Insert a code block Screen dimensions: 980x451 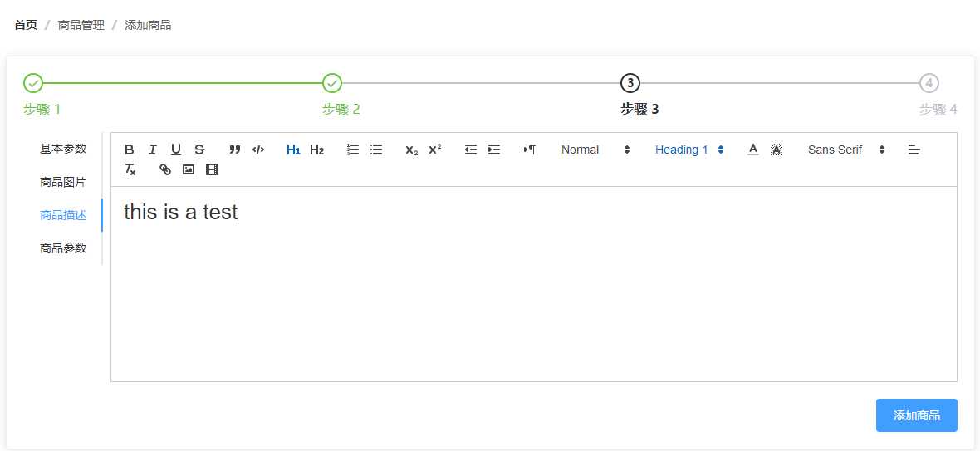point(258,150)
